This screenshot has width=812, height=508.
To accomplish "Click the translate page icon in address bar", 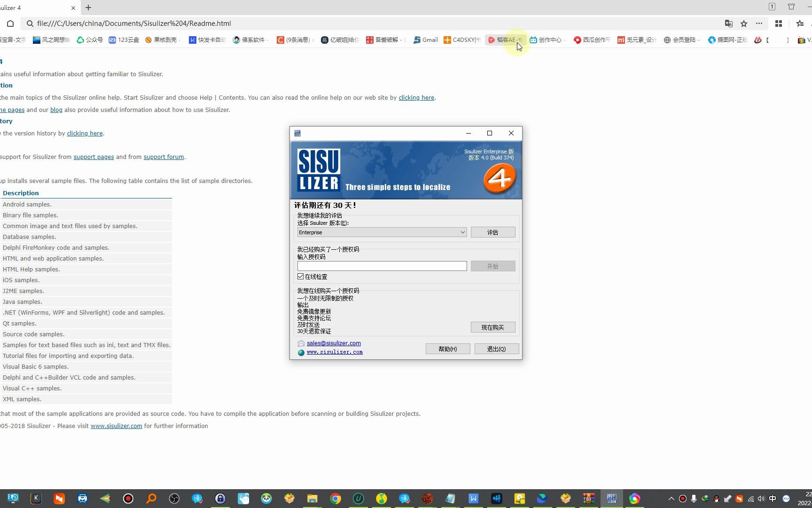I will point(728,24).
